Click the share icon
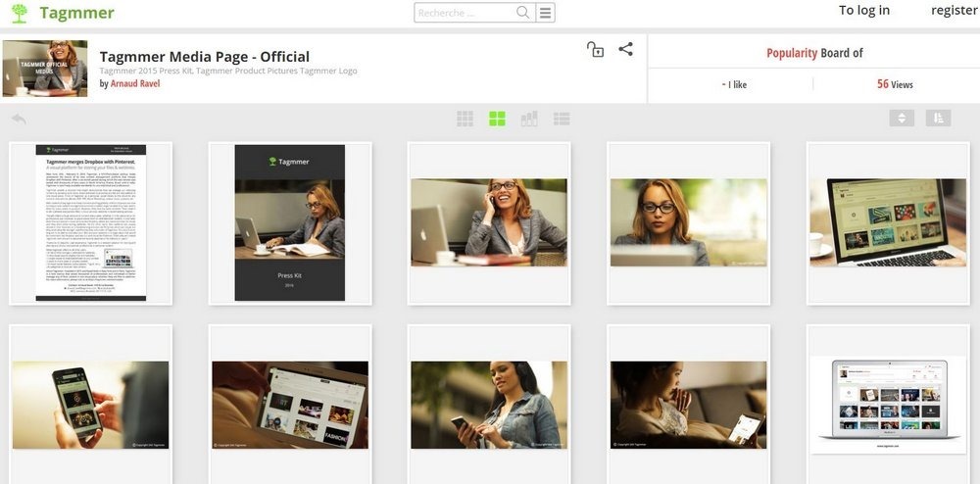Image resolution: width=980 pixels, height=484 pixels. click(625, 49)
